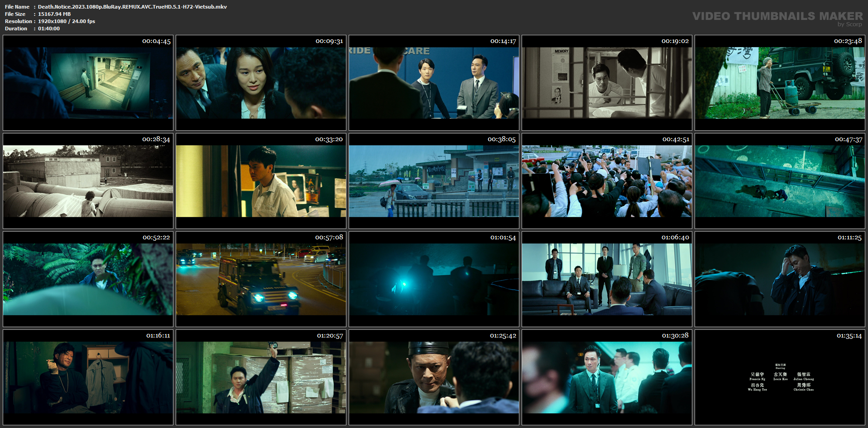Click the 00:47:37 timestamp label

[x=849, y=139]
